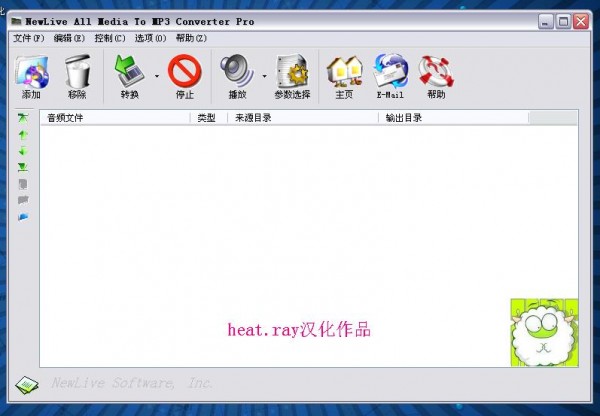The width and height of the screenshot is (600, 416).
Task: Open the 文件(F) menu
Action: [29, 38]
